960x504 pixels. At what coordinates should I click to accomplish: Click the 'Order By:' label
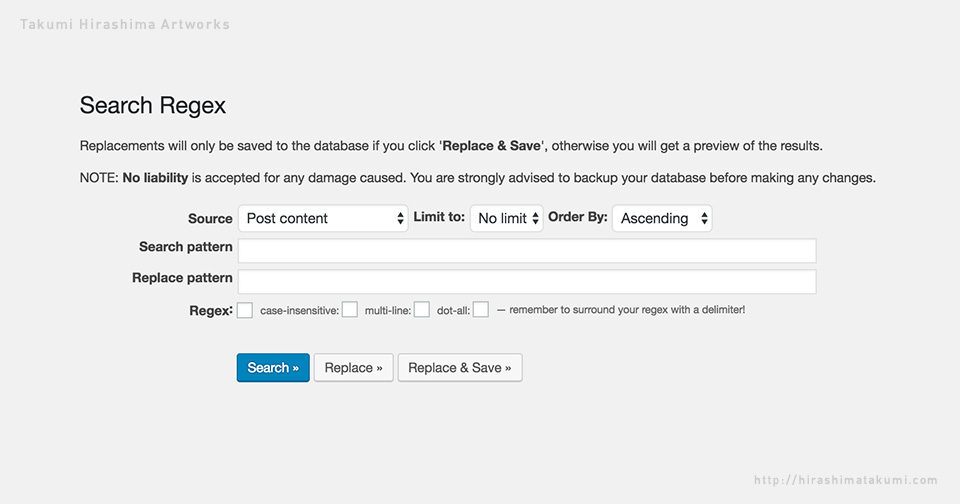tap(577, 217)
